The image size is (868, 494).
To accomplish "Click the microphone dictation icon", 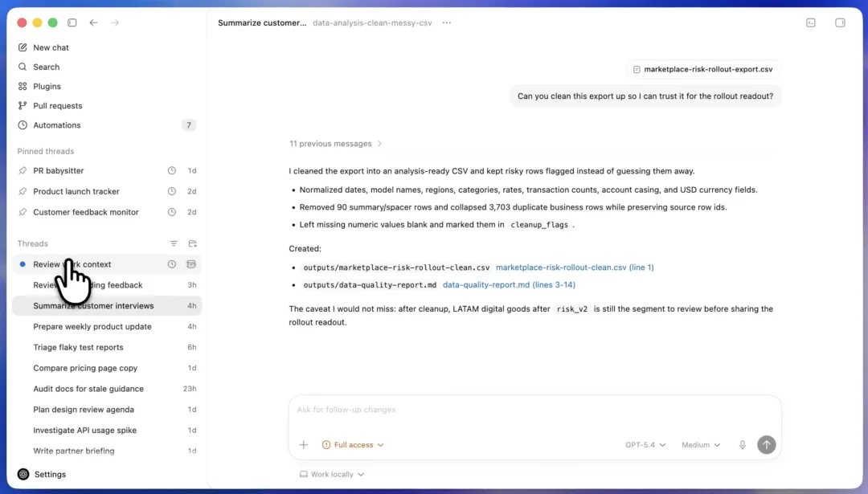I will tap(743, 445).
